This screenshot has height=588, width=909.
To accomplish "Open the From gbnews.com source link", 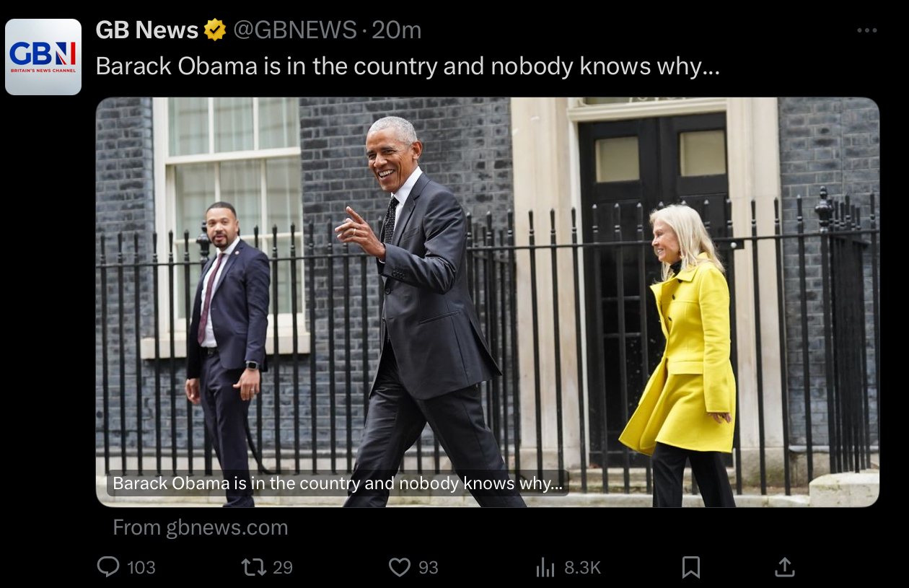I will click(x=201, y=528).
